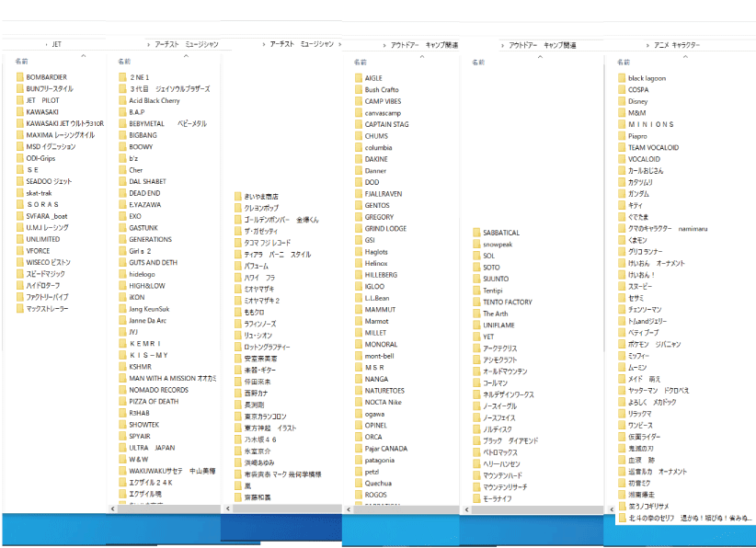Viewport: 756px width, 548px height.
Task: Click breadcrumb chevron before JET
Action: coord(46,44)
